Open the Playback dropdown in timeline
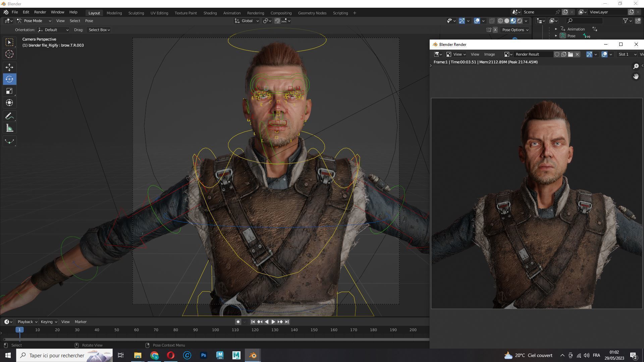 click(27, 322)
